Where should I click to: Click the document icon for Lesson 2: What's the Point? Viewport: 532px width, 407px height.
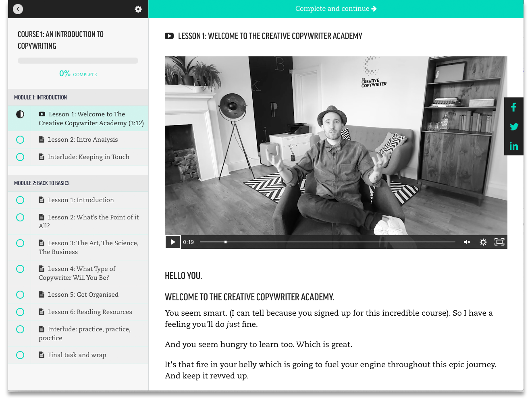tap(42, 217)
